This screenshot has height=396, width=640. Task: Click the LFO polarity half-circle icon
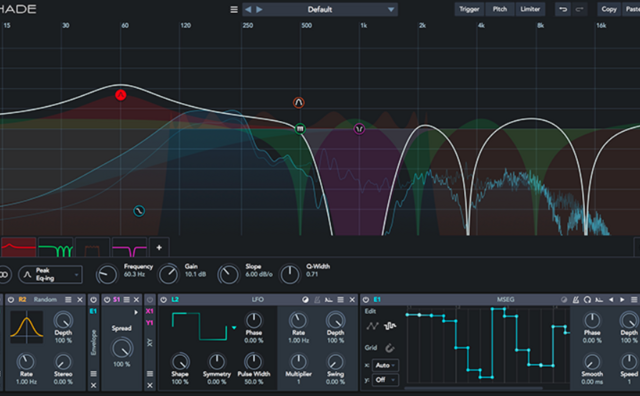point(305,300)
